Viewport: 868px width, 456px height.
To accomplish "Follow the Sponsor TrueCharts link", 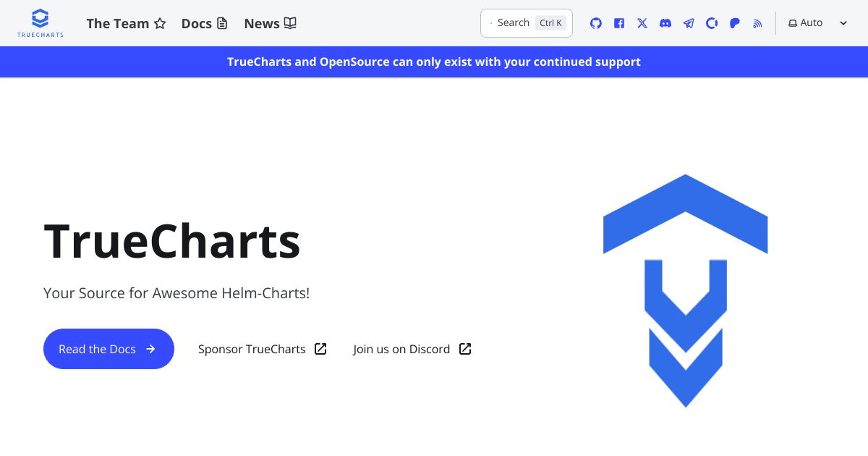I will [x=263, y=349].
